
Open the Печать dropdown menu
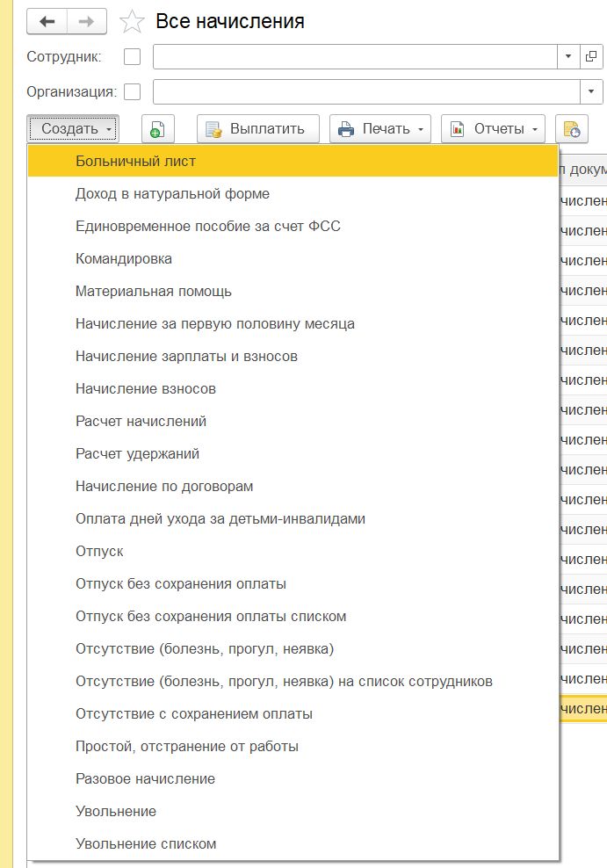click(x=380, y=129)
